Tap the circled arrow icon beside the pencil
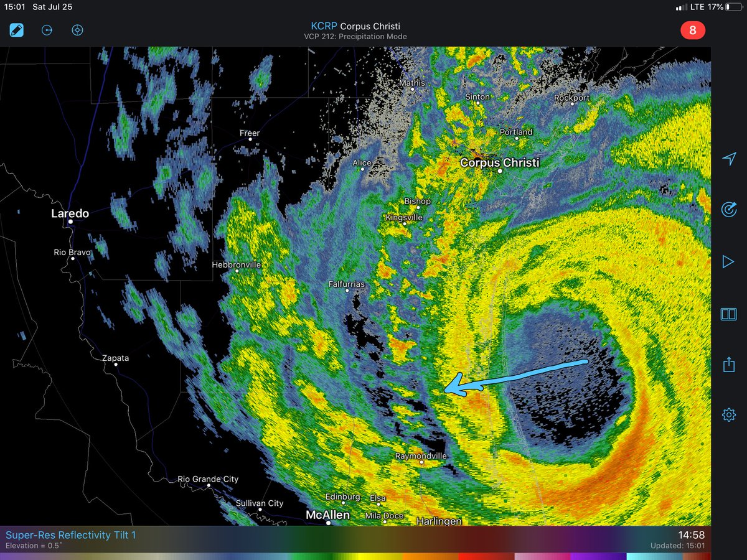 coord(47,30)
